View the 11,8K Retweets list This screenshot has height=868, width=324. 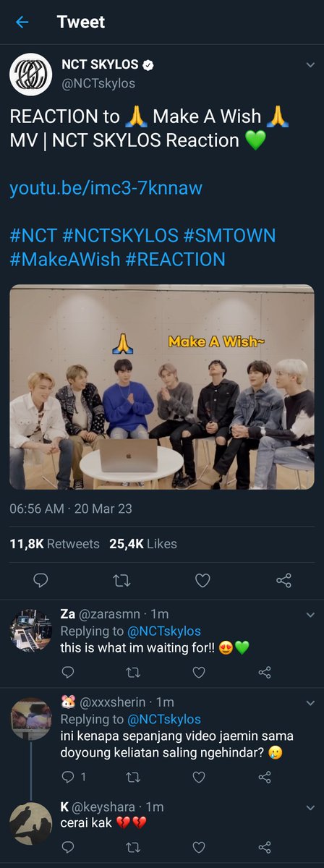(x=54, y=543)
